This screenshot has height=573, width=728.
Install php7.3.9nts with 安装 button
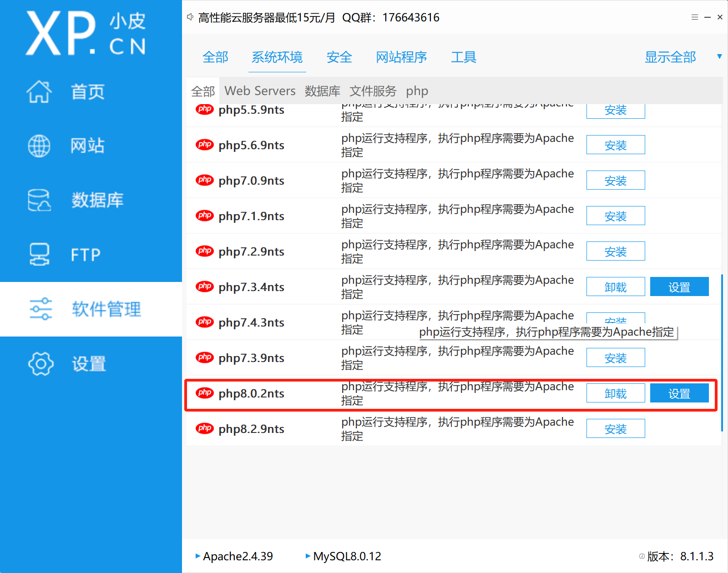(616, 357)
